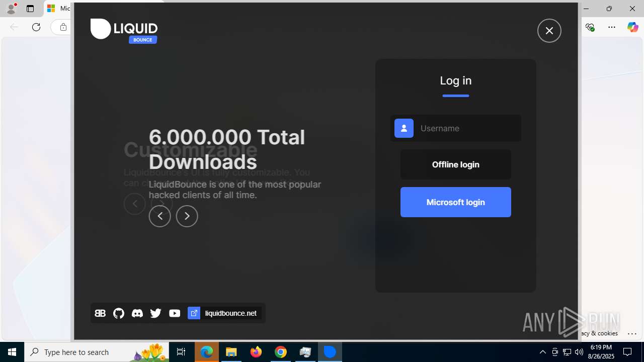Click the external link icon by liquidbounce.net
Screen dimensions: 644x362
pos(194,313)
